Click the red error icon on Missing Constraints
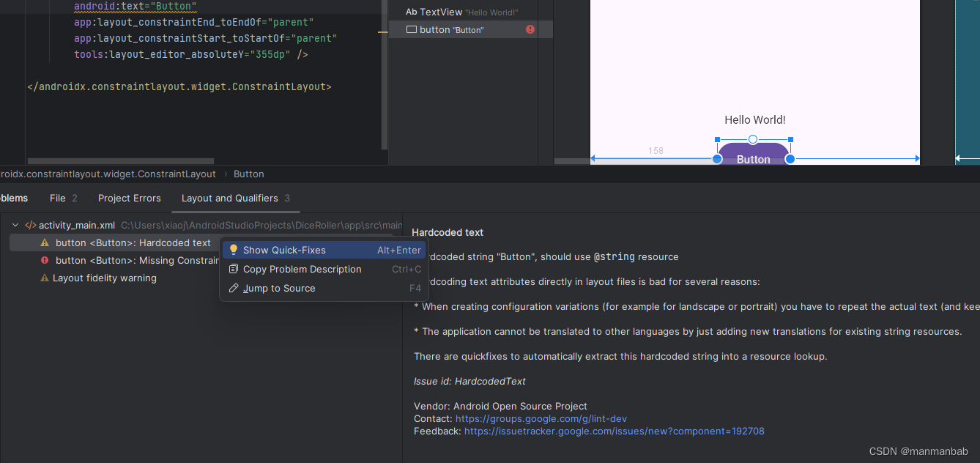The image size is (980, 463). pos(45,260)
